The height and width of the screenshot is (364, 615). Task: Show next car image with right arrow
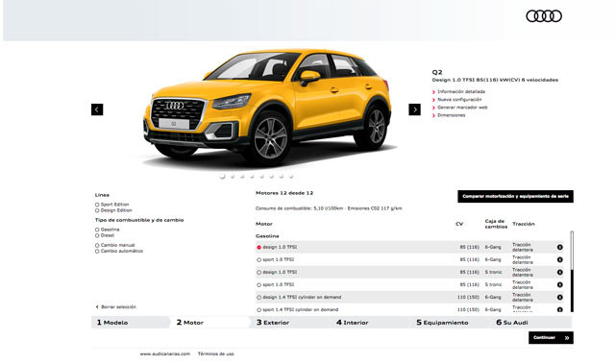coord(414,109)
